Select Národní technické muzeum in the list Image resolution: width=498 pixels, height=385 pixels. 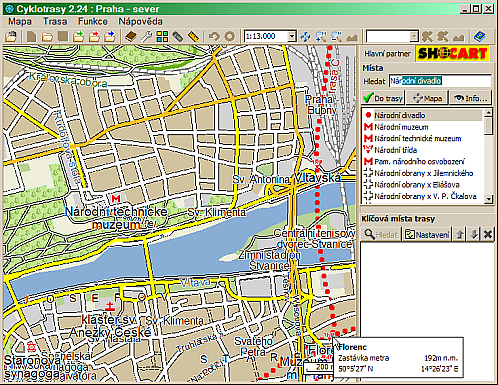click(423, 138)
